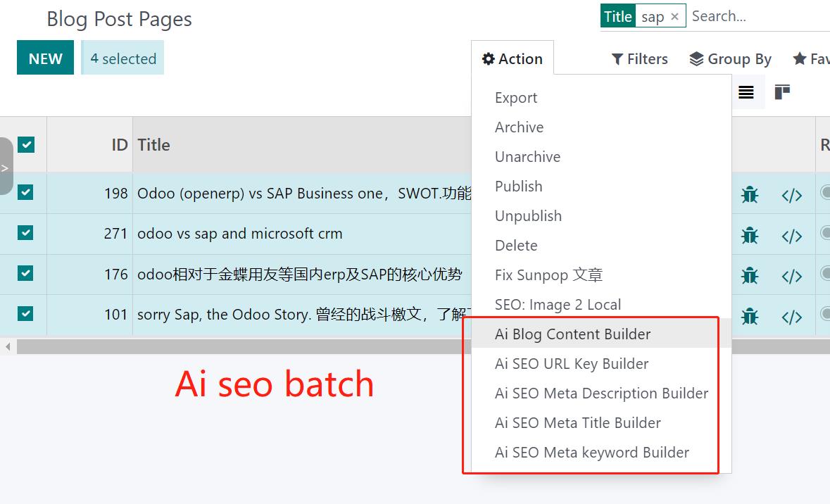
Task: Click the NEW button
Action: pyautogui.click(x=45, y=59)
